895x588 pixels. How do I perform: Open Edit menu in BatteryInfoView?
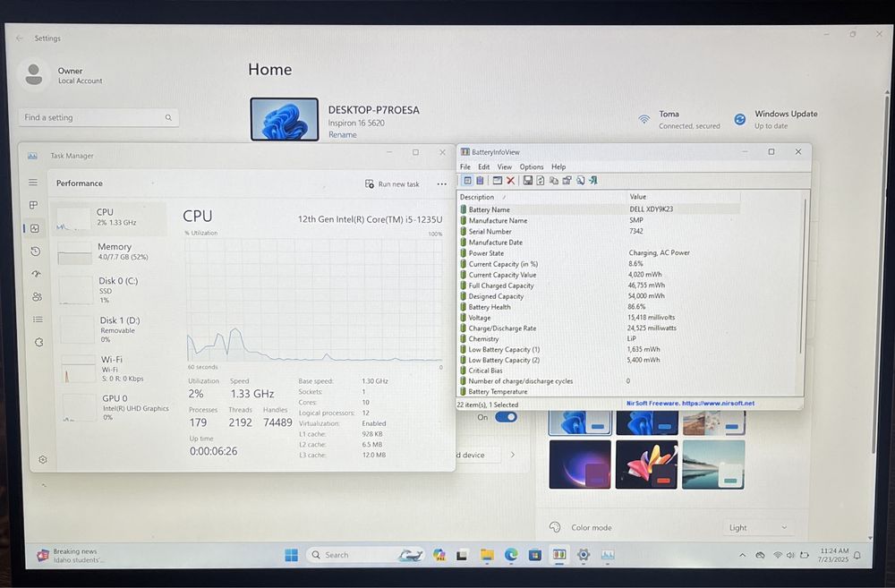tap(484, 166)
